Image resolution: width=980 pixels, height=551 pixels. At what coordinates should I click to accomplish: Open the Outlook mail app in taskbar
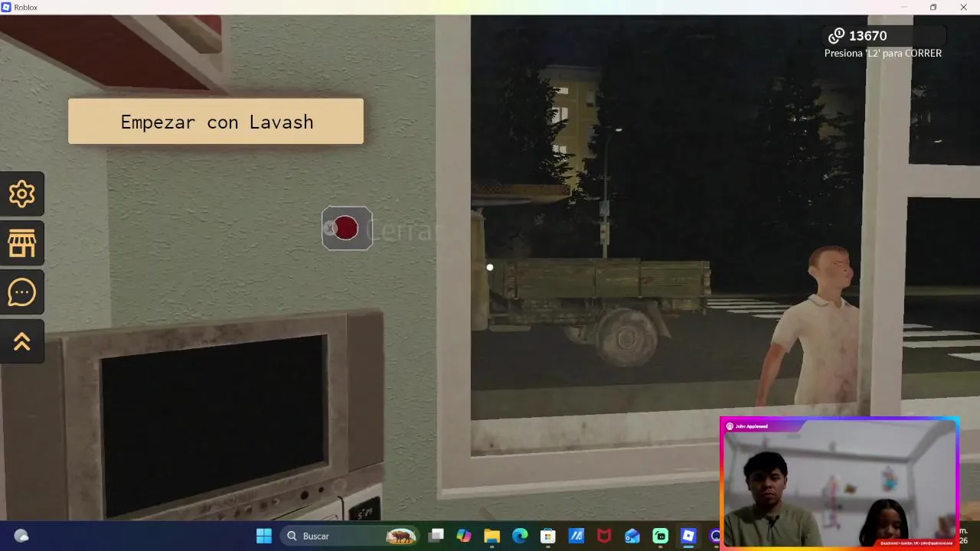pyautogui.click(x=632, y=536)
